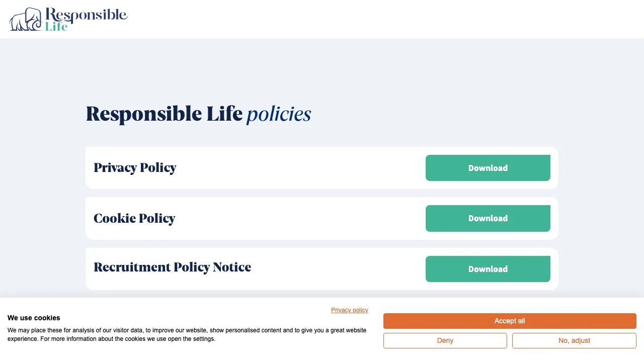This screenshot has width=644, height=362.
Task: Click the 'Cookie Policy' card heading
Action: (x=134, y=218)
